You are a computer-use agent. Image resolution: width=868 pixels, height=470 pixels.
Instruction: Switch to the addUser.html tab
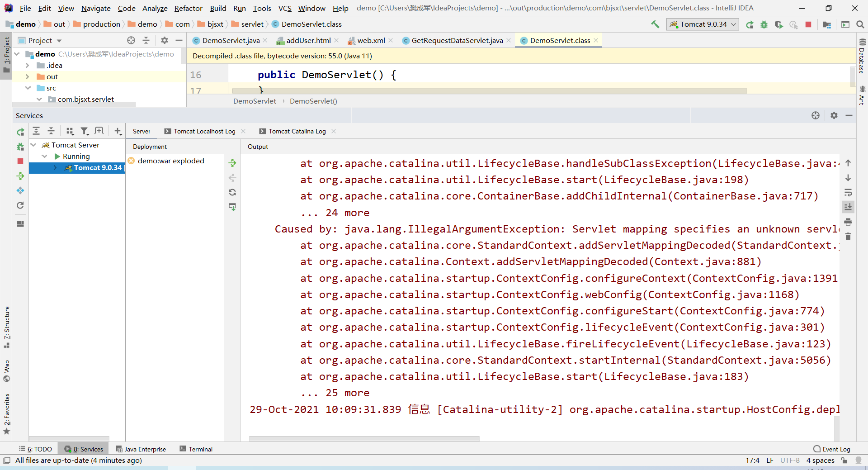click(308, 40)
